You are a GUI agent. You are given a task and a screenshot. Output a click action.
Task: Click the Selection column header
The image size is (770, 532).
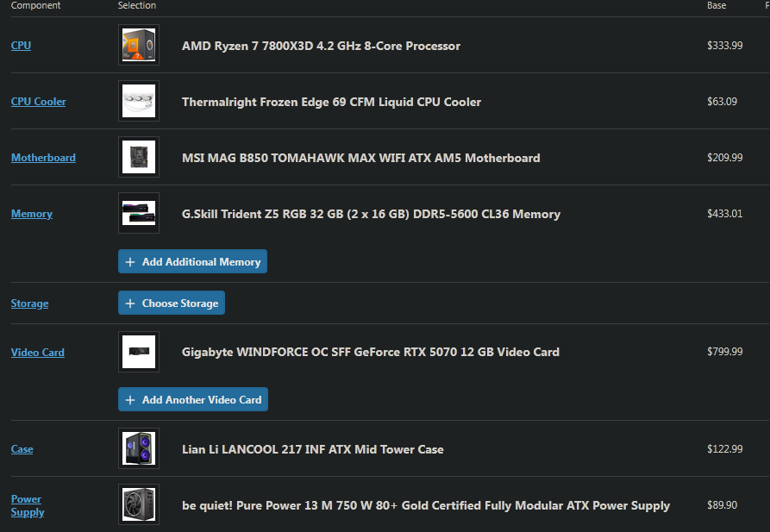(137, 5)
